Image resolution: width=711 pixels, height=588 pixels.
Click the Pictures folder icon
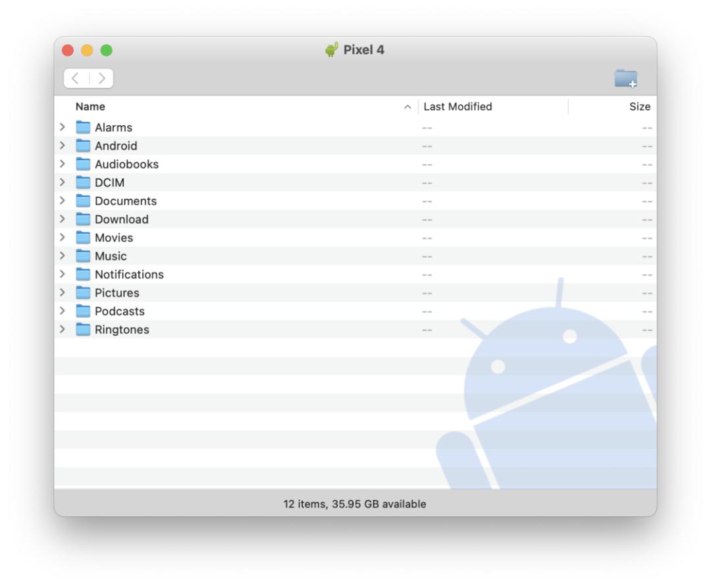(x=83, y=292)
